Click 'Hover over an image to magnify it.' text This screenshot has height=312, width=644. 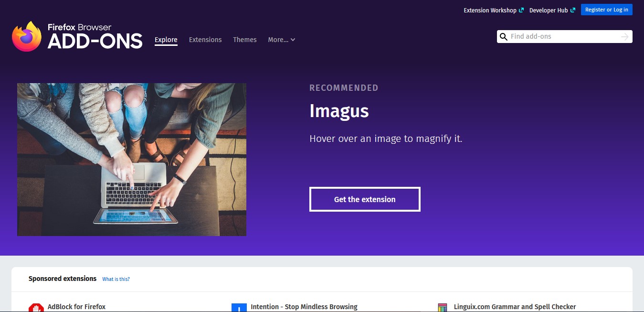(x=386, y=139)
